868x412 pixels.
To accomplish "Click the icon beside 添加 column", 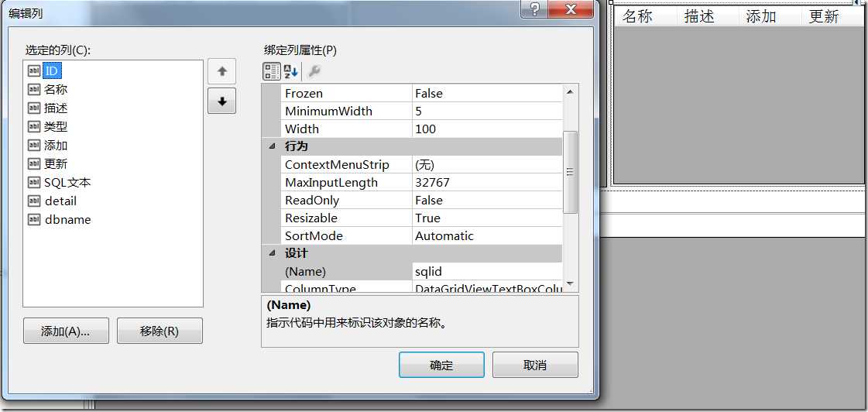I will click(x=34, y=145).
